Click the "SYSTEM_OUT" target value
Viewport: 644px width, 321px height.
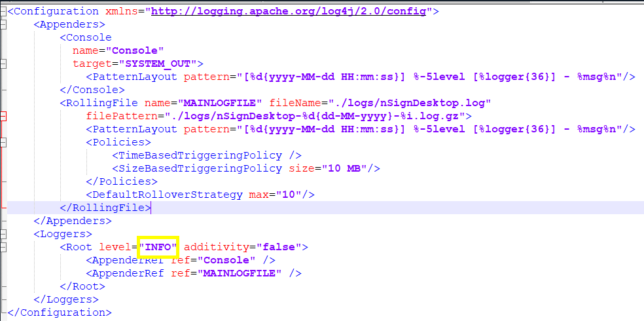click(x=158, y=64)
